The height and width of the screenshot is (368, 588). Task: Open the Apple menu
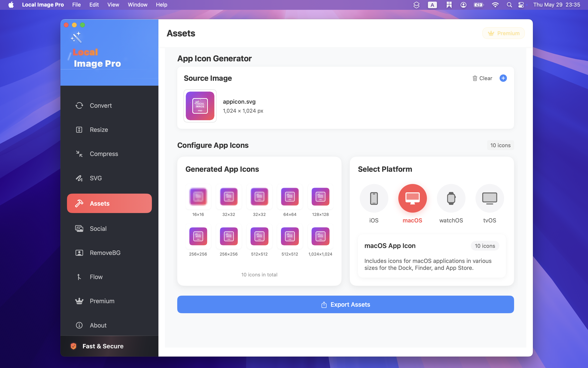(11, 5)
